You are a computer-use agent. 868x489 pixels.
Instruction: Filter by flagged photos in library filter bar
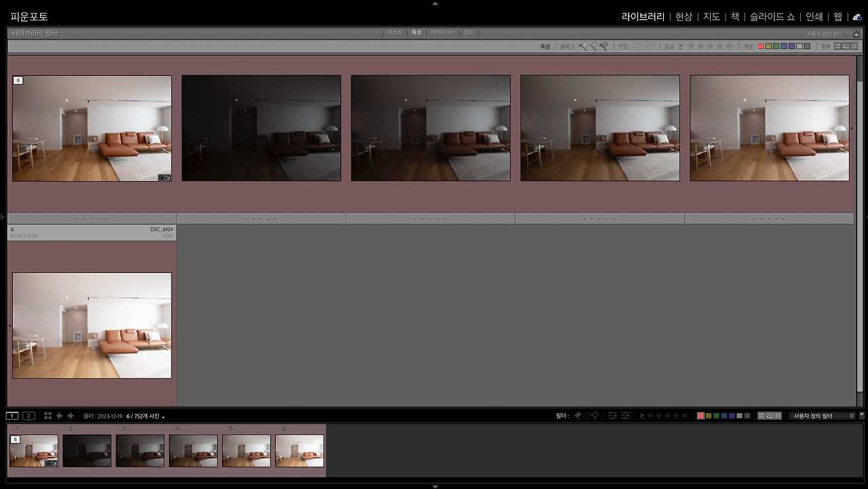583,46
